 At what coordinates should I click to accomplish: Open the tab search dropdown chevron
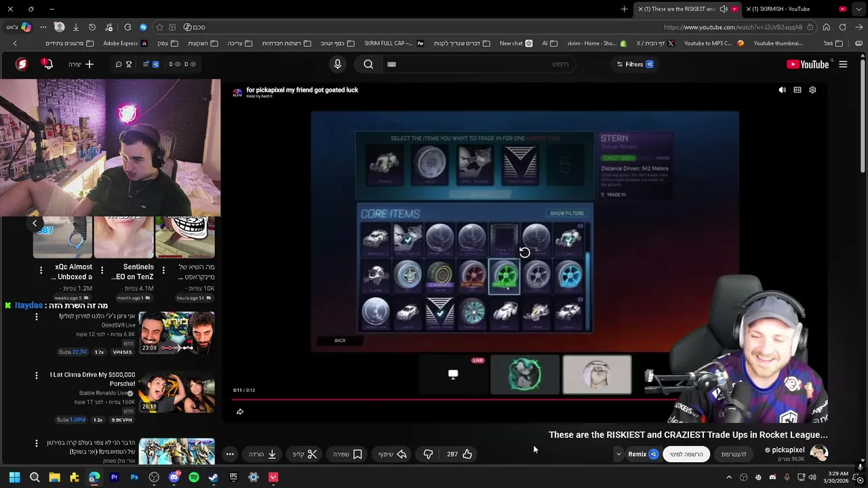point(859,9)
